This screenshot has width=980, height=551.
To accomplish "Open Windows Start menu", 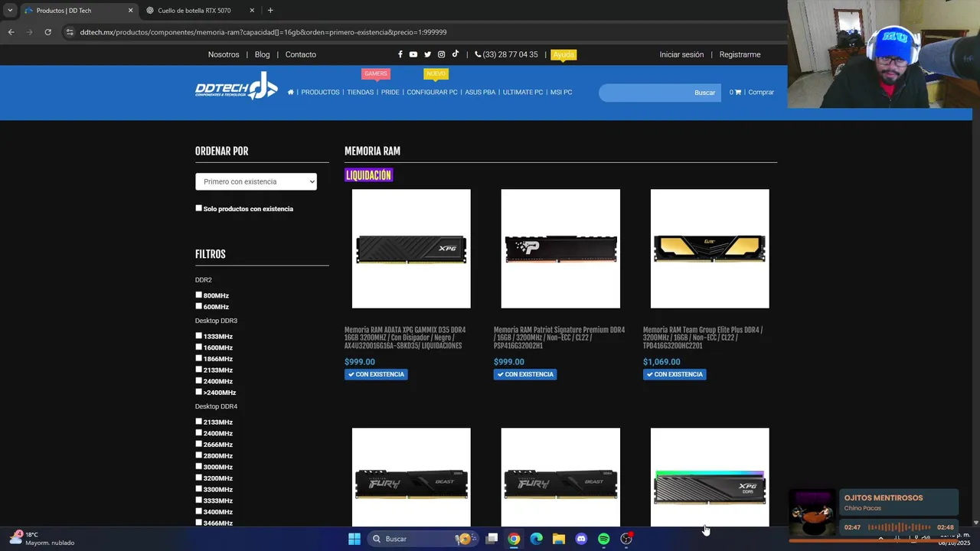I will point(354,539).
